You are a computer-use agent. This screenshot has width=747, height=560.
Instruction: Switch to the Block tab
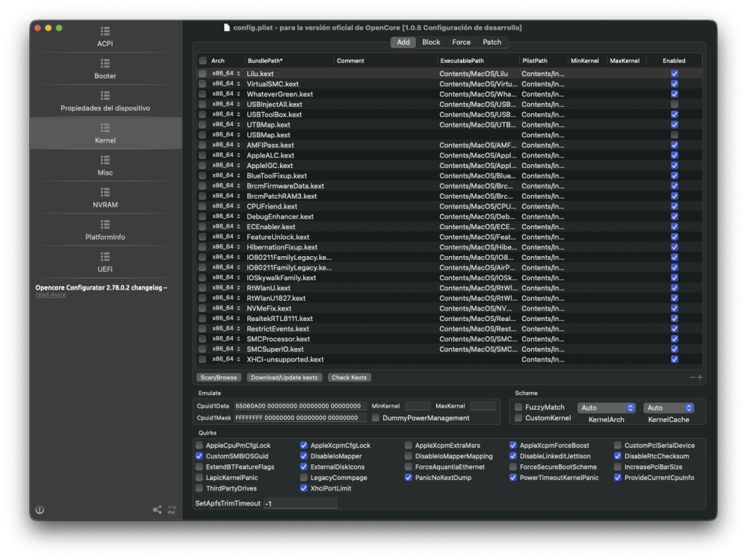point(431,43)
